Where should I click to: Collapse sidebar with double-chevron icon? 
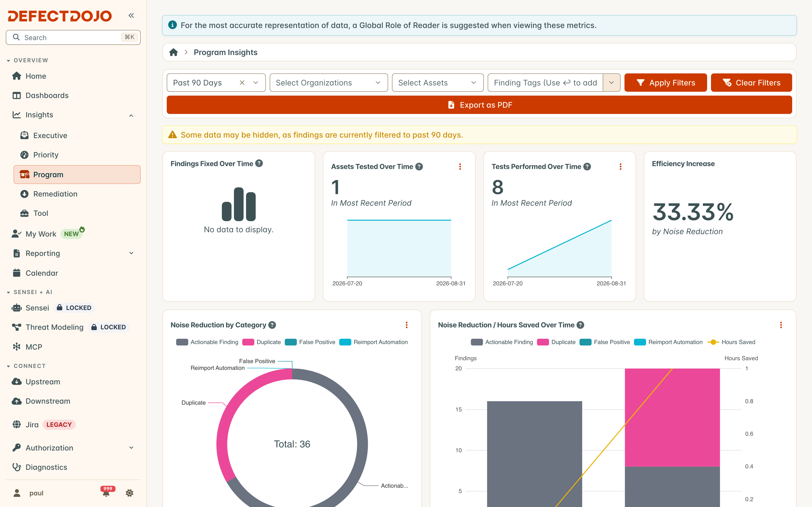tap(131, 15)
